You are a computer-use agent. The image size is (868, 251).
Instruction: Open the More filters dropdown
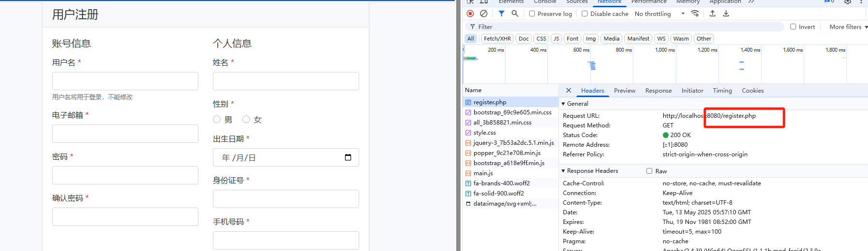(x=848, y=27)
